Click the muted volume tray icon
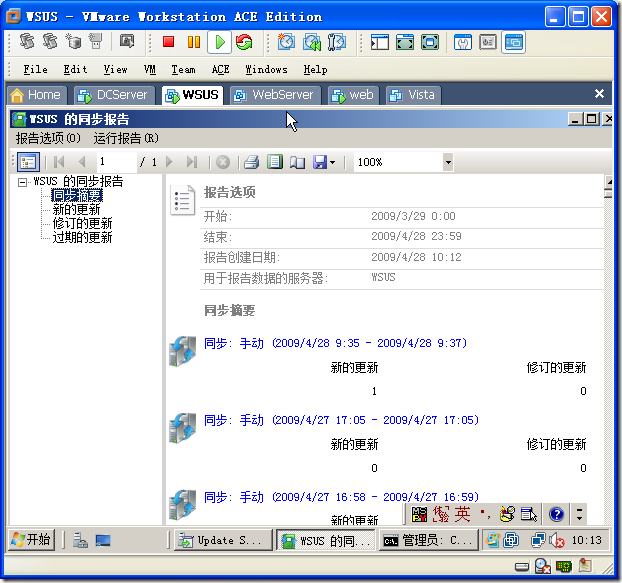Screen dimensions: 622x583 click(x=557, y=540)
